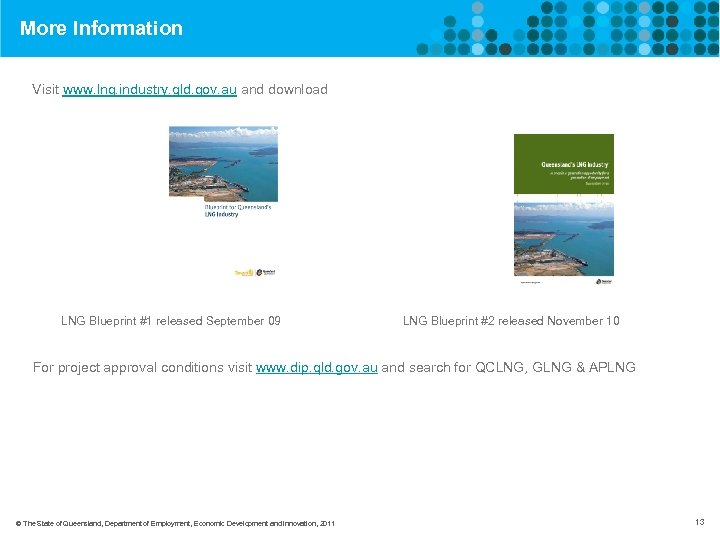Click the text 'For project approval conditions visit'

(x=142, y=367)
